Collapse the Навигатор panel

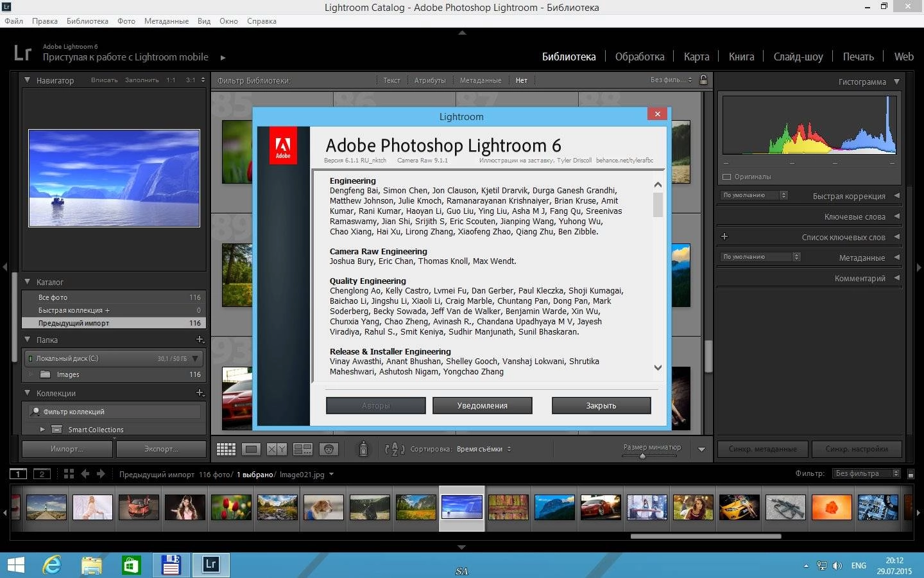[x=28, y=80]
